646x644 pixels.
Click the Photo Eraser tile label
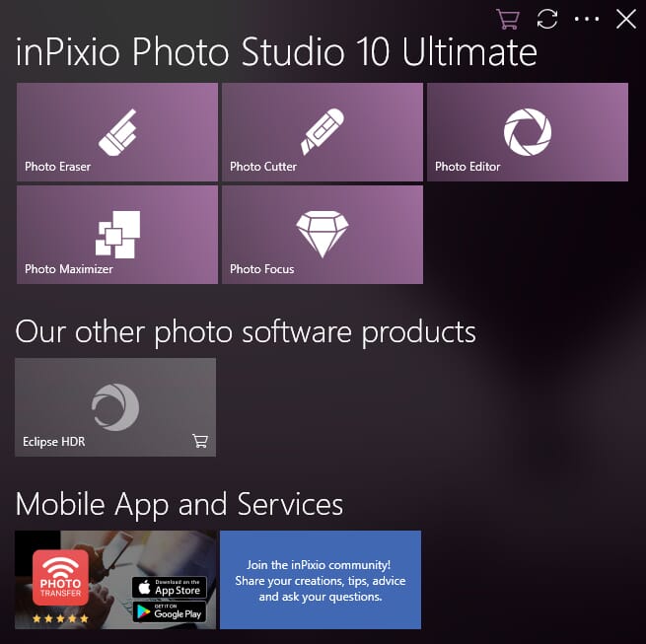click(57, 167)
